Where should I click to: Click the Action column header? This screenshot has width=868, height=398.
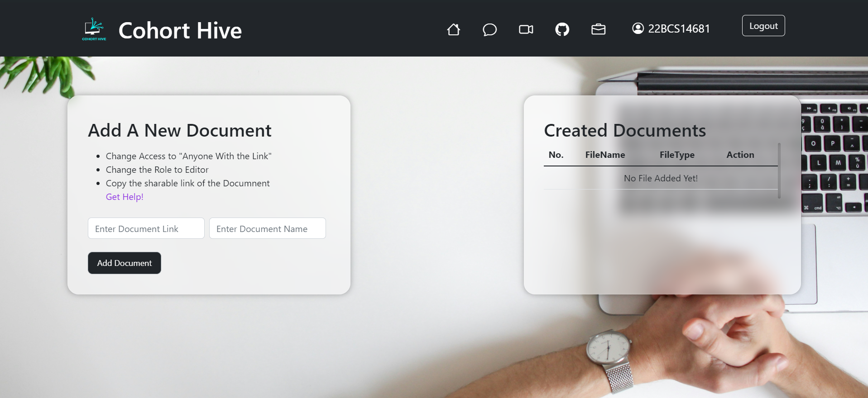pyautogui.click(x=740, y=155)
